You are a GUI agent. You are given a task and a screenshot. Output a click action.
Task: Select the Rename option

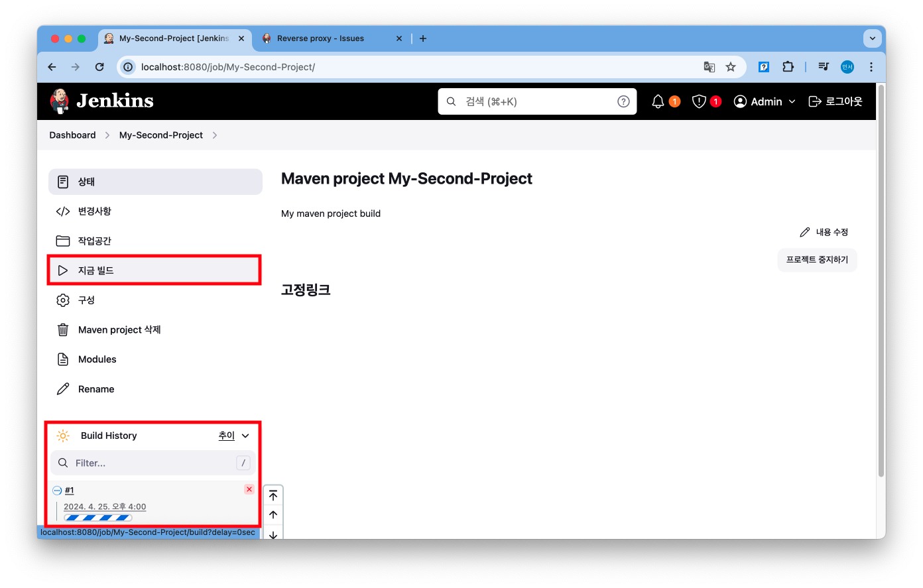[x=155, y=389]
